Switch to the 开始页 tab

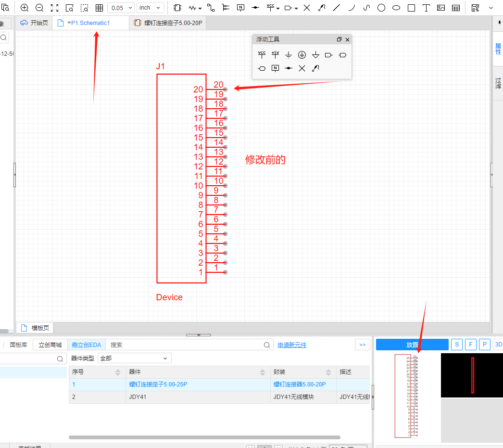click(x=34, y=23)
